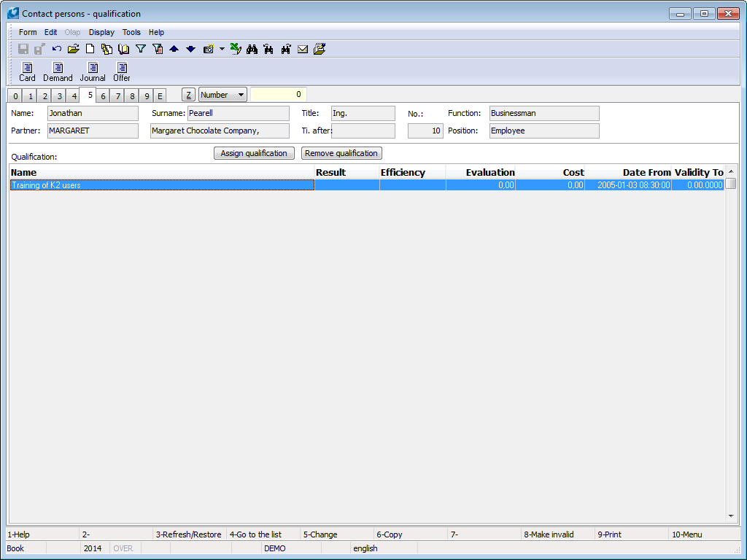
Task: Create a new record with the blank page icon
Action: pyautogui.click(x=90, y=49)
